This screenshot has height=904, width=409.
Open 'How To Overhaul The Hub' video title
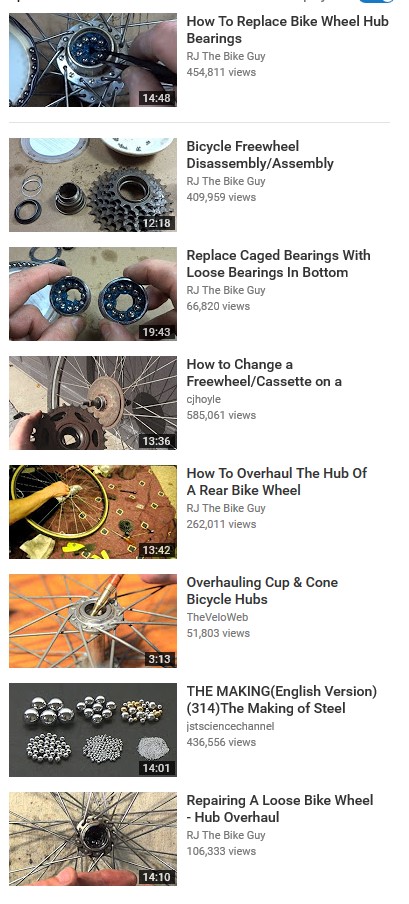point(277,481)
